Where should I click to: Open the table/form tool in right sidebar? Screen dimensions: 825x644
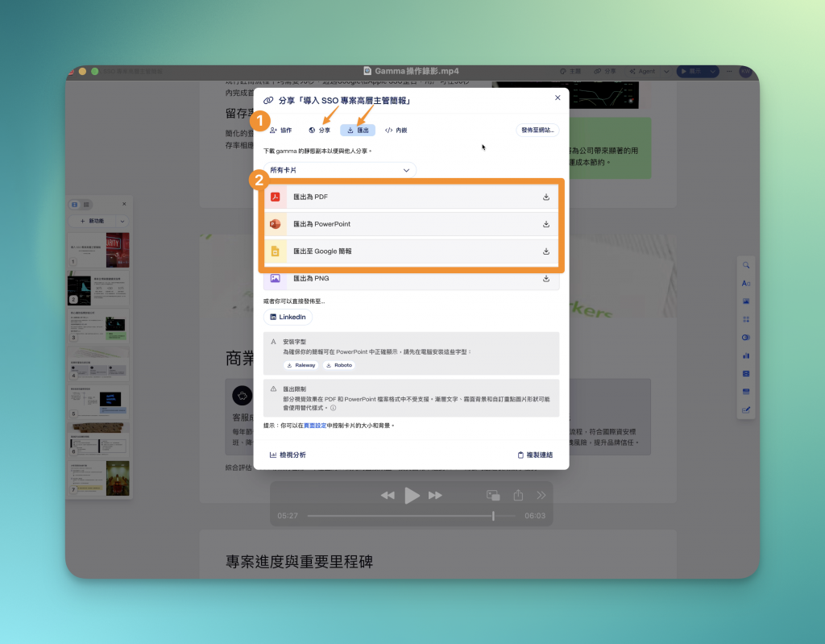click(x=746, y=373)
